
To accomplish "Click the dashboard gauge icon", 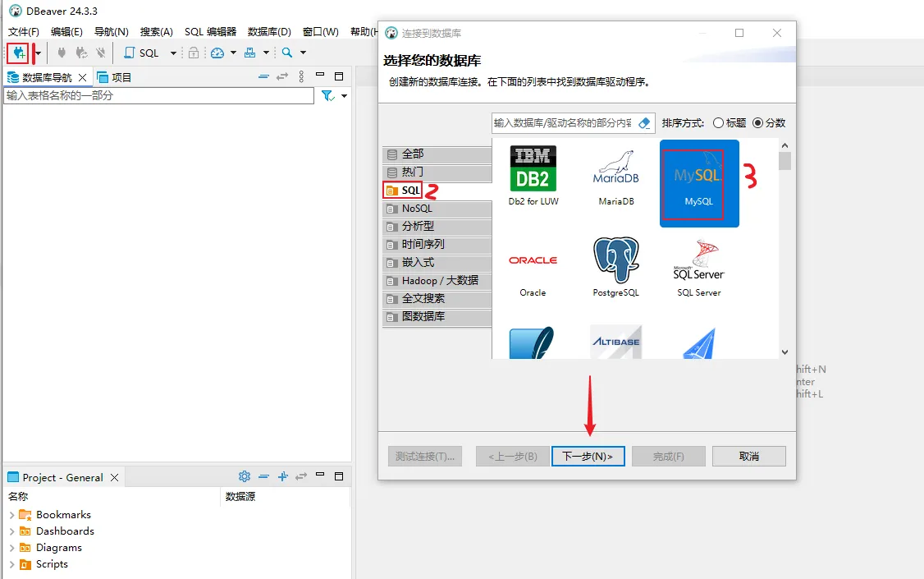I will tap(217, 53).
